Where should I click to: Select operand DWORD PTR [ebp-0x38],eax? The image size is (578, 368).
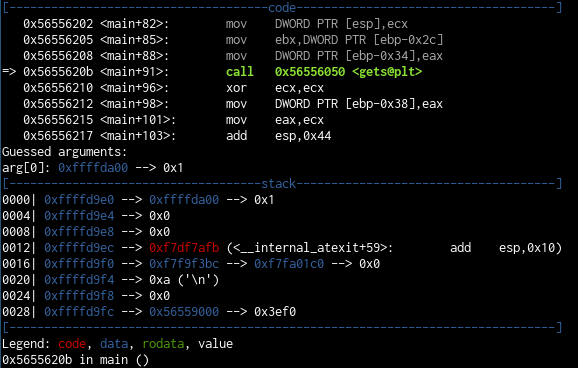click(x=359, y=104)
